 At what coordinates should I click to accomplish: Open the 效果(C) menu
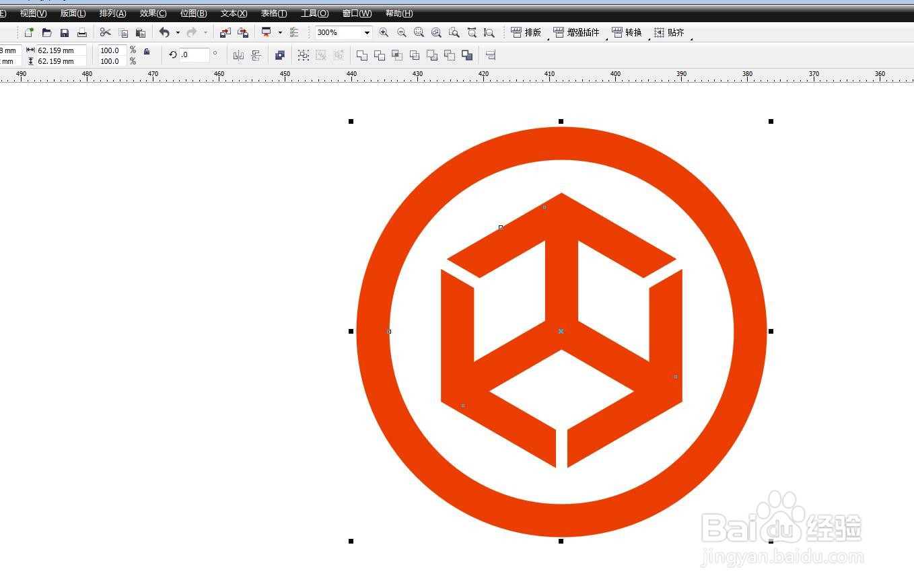coord(153,13)
